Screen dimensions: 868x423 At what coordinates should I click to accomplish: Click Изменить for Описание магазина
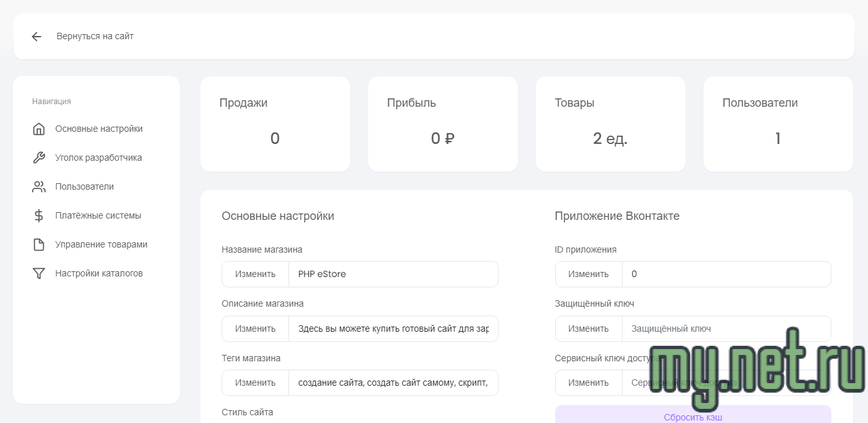(x=255, y=328)
